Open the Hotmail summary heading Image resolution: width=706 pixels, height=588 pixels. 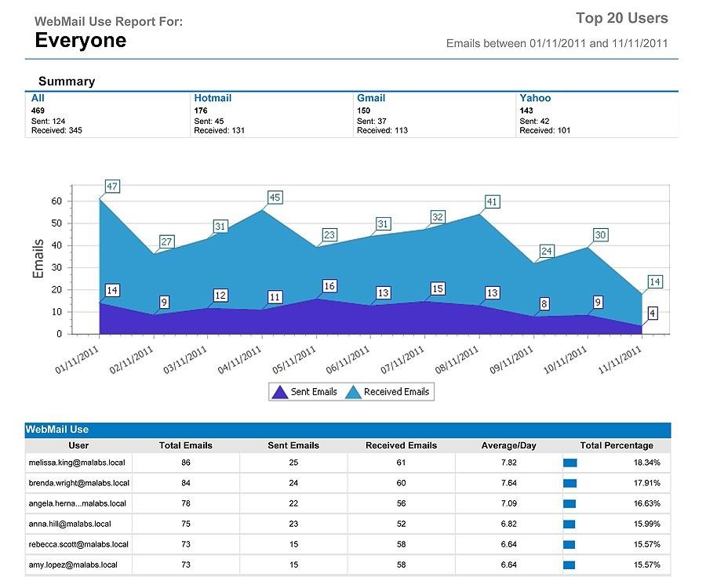coord(213,98)
